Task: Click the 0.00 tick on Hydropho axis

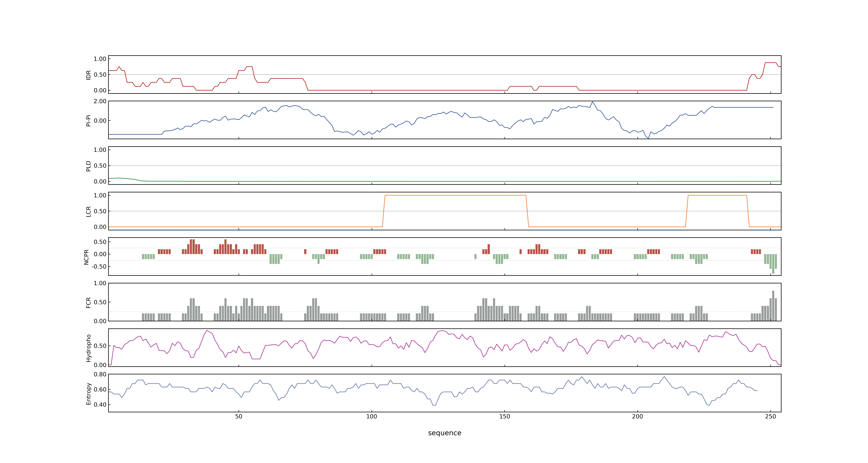Action: tap(100, 365)
